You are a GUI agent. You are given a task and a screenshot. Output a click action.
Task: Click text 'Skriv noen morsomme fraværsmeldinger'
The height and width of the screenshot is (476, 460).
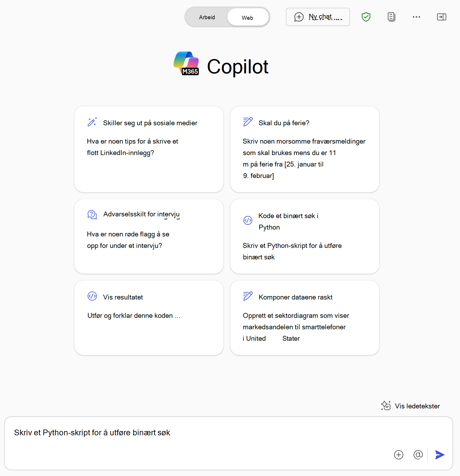(304, 141)
